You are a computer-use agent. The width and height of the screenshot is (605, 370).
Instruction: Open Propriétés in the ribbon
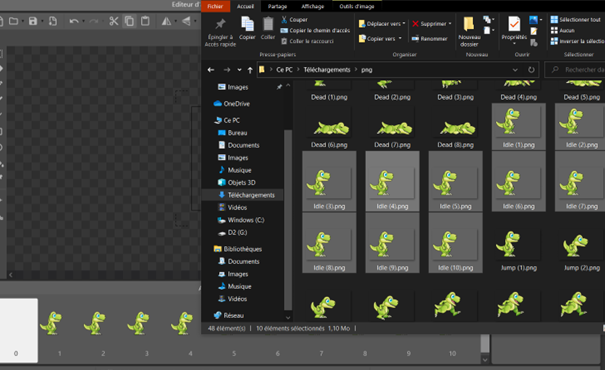(x=514, y=29)
